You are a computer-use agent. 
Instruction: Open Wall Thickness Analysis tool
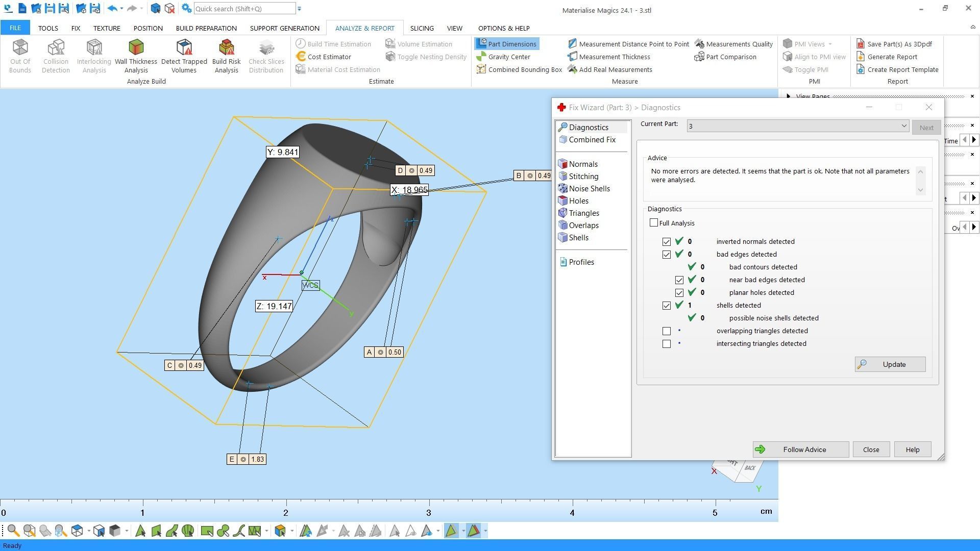click(x=136, y=56)
